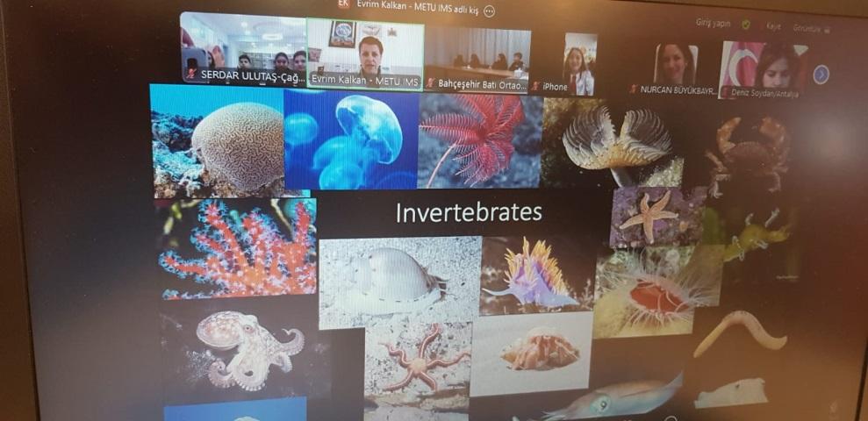Click the muted microphone icon on iPhone tile
Screen dimensions: 868x421
tap(535, 86)
